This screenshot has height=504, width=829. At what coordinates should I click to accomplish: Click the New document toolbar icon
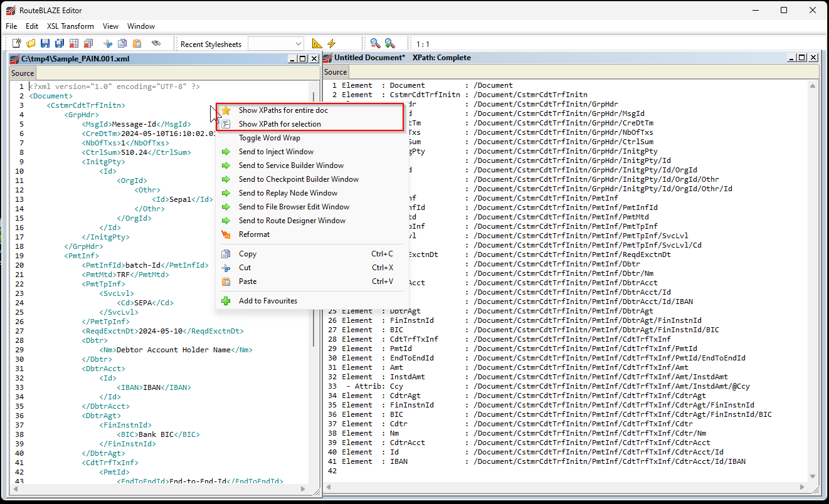tap(17, 43)
